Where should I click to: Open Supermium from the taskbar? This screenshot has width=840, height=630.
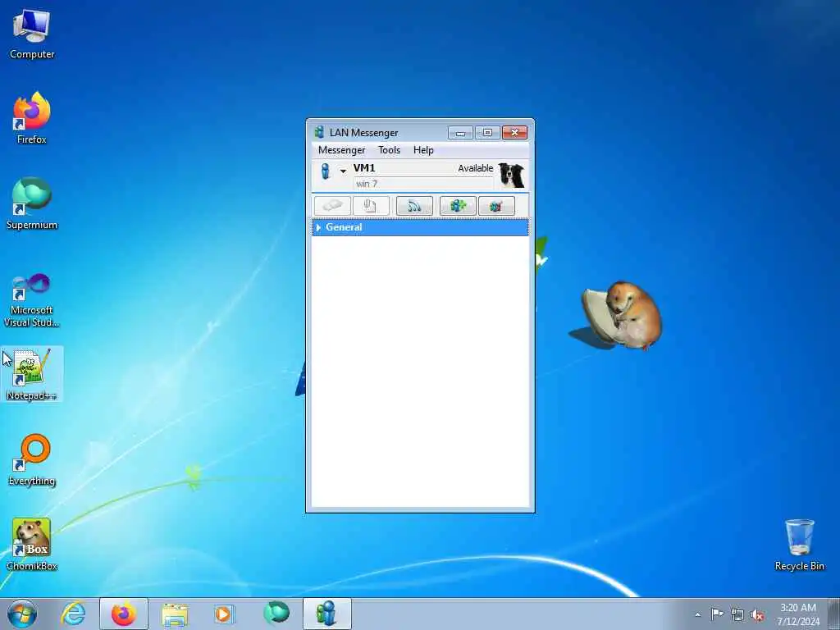coord(276,614)
